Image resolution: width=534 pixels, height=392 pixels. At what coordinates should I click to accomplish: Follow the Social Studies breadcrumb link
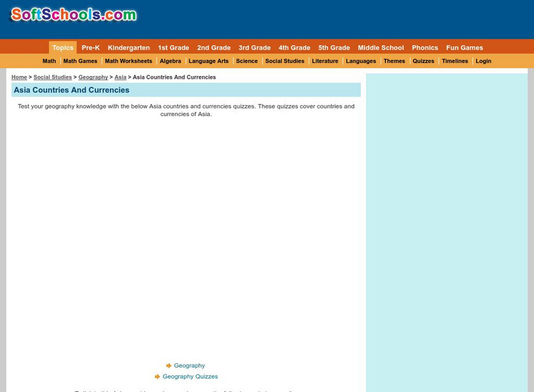click(53, 77)
